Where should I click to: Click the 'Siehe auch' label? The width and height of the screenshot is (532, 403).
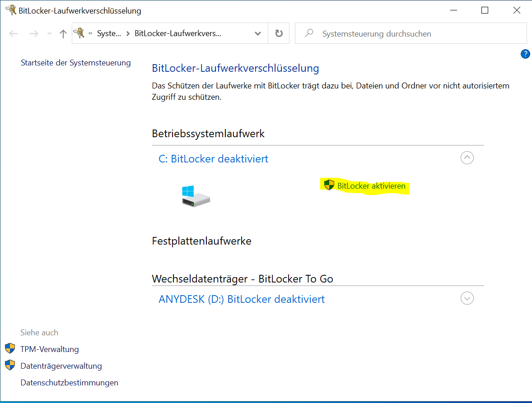pos(39,333)
